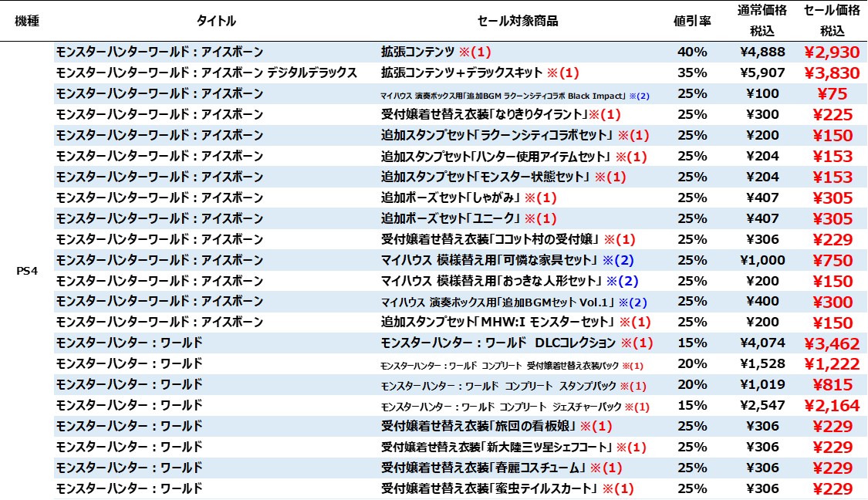This screenshot has height=500, width=868.
Task: Select 拡張コンテンツ＋デラックスキット product cell
Action: click(x=480, y=73)
